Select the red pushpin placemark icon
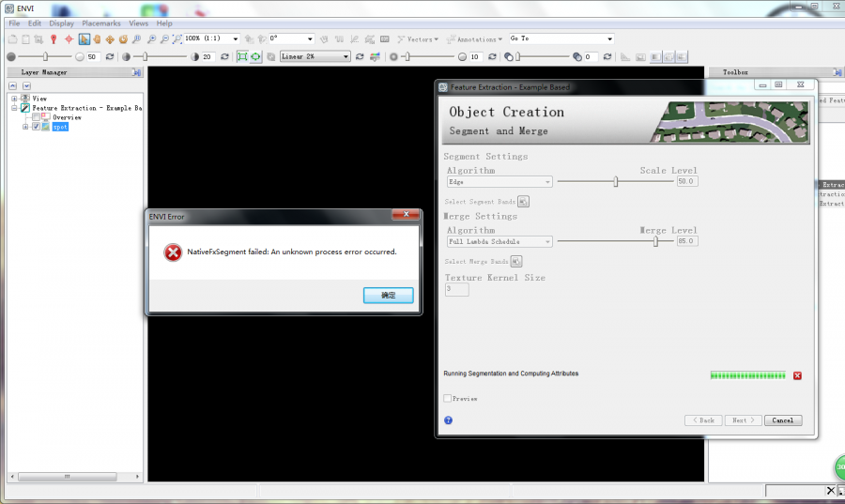845x504 pixels. point(54,38)
